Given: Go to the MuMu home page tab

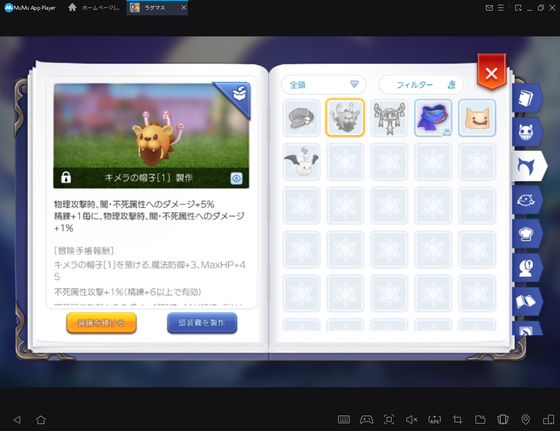Looking at the screenshot, I should coord(94,8).
